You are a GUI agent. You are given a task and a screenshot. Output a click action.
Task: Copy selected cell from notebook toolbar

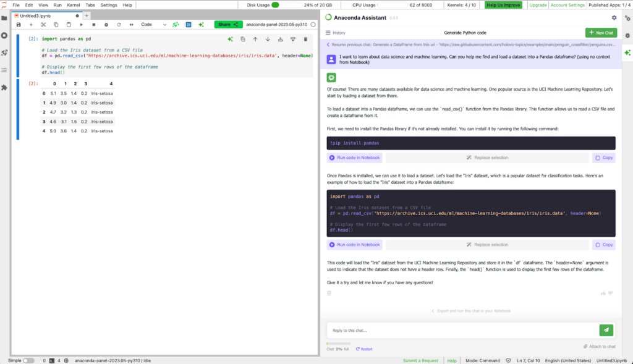(56, 25)
